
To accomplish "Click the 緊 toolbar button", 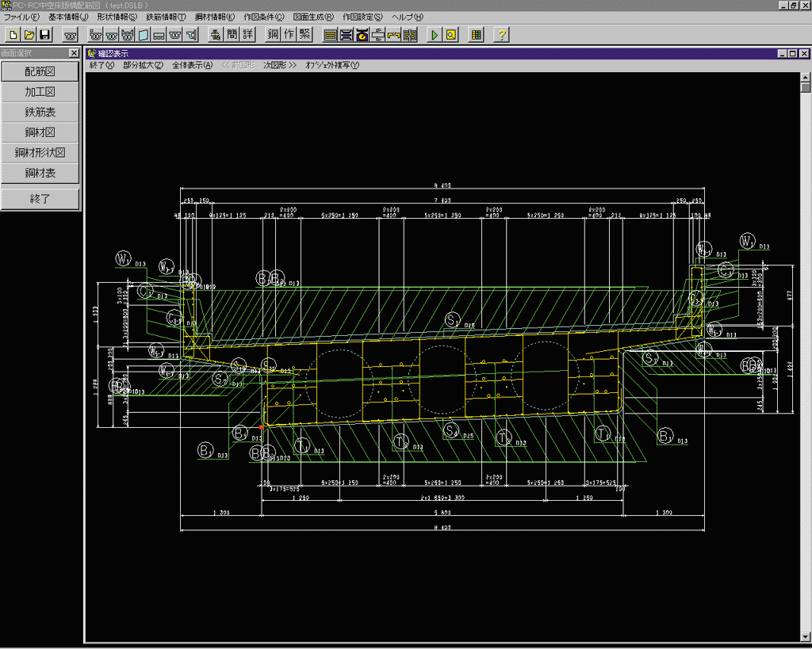I will 306,35.
